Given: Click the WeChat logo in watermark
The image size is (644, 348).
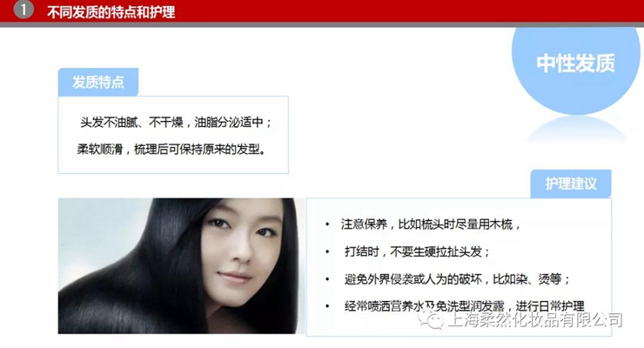Looking at the screenshot, I should tap(431, 319).
